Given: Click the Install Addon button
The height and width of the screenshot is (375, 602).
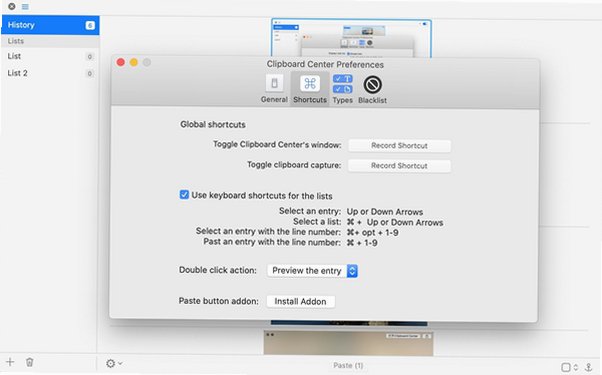Looking at the screenshot, I should coord(301,302).
